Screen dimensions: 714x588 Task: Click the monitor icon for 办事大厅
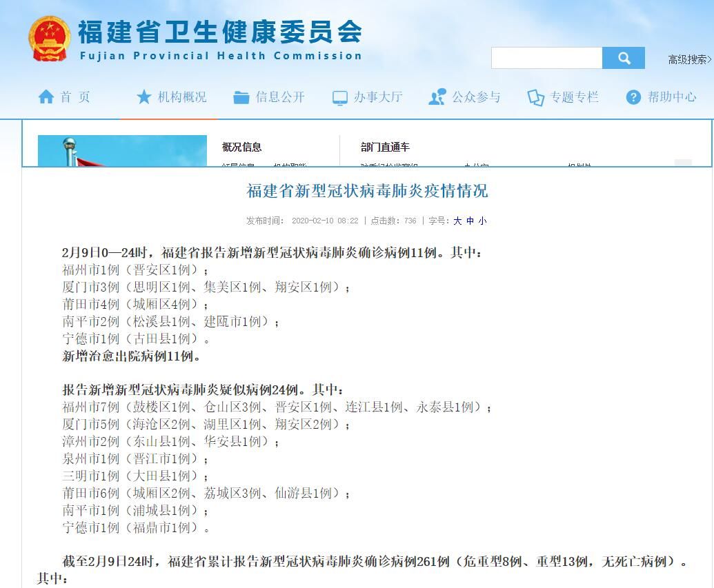[x=340, y=98]
